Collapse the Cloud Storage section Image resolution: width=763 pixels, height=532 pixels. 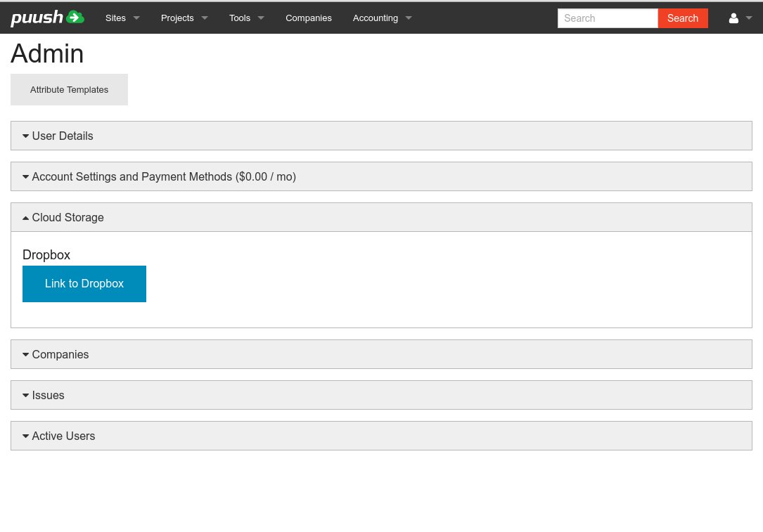(68, 218)
